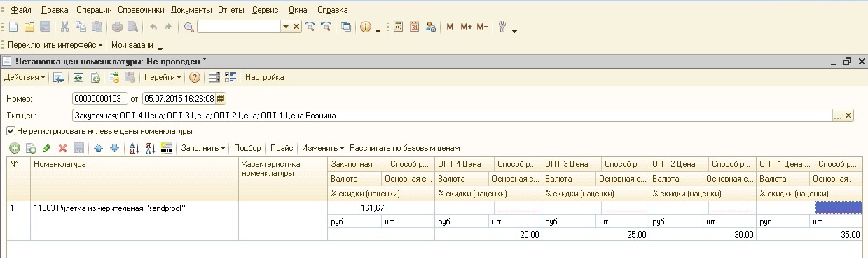Delete row with red X icon

(x=62, y=148)
